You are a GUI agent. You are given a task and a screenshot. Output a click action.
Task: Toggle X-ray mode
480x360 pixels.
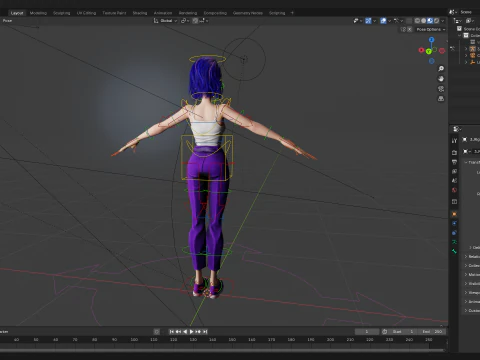tap(409, 21)
